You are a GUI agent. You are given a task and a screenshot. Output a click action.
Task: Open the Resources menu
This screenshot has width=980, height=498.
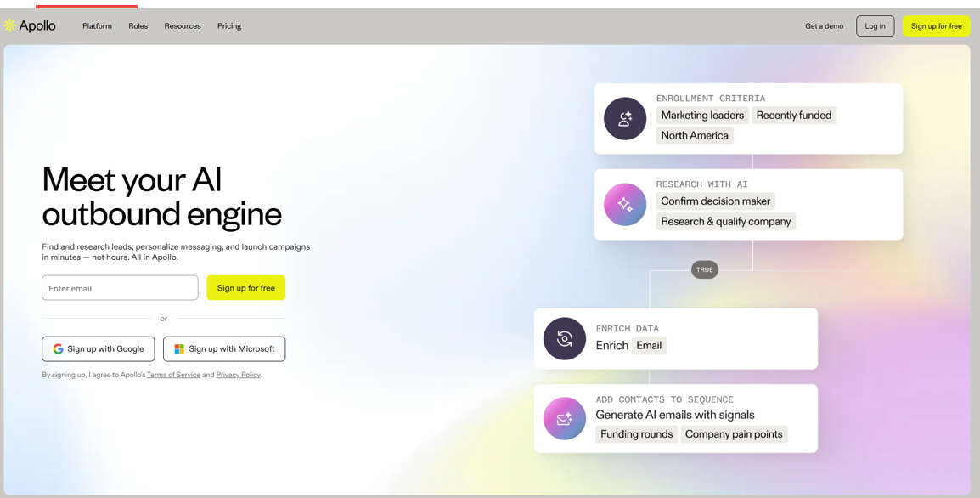183,26
